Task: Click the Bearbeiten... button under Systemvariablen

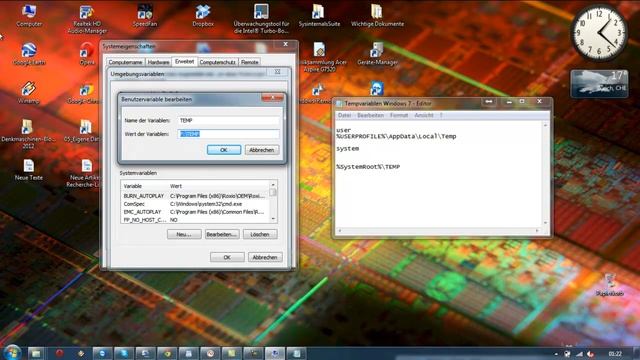Action: [x=222, y=234]
